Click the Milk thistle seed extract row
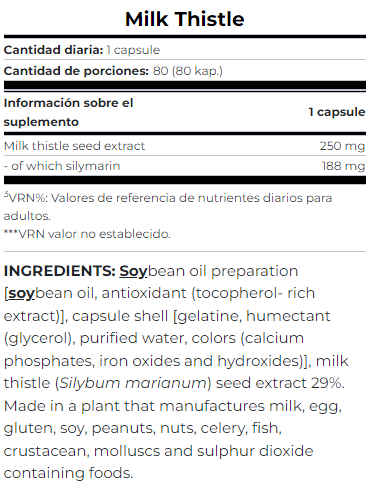This screenshot has width=367, height=487. [185, 146]
